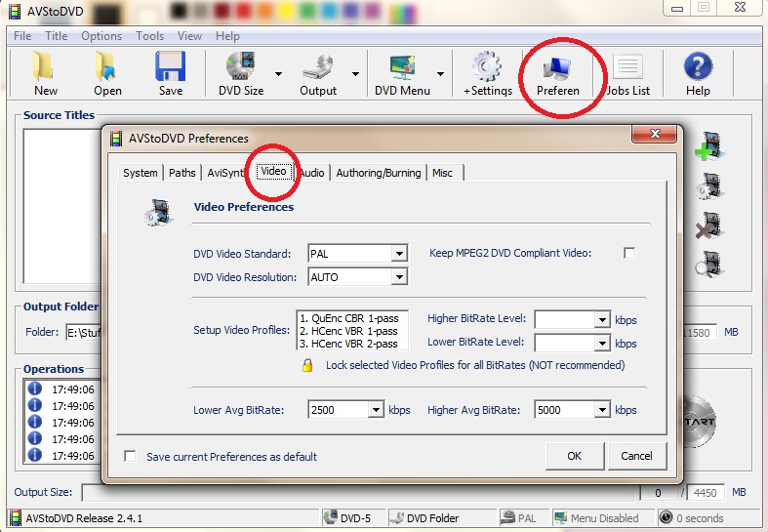Viewport: 768px width, 532px height.
Task: Open the Higher Avg BitRate 5000 dropdown
Action: (602, 410)
